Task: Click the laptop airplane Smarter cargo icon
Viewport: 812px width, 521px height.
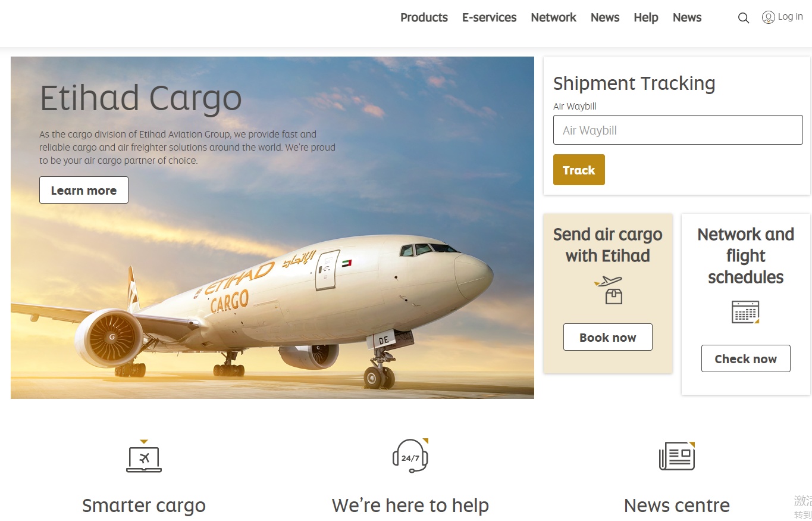Action: pos(144,456)
